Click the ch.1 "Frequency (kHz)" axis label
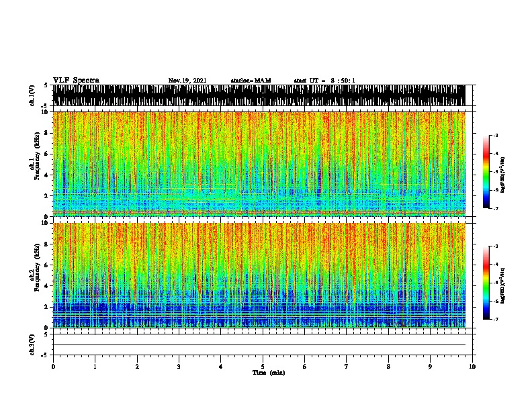 point(37,156)
